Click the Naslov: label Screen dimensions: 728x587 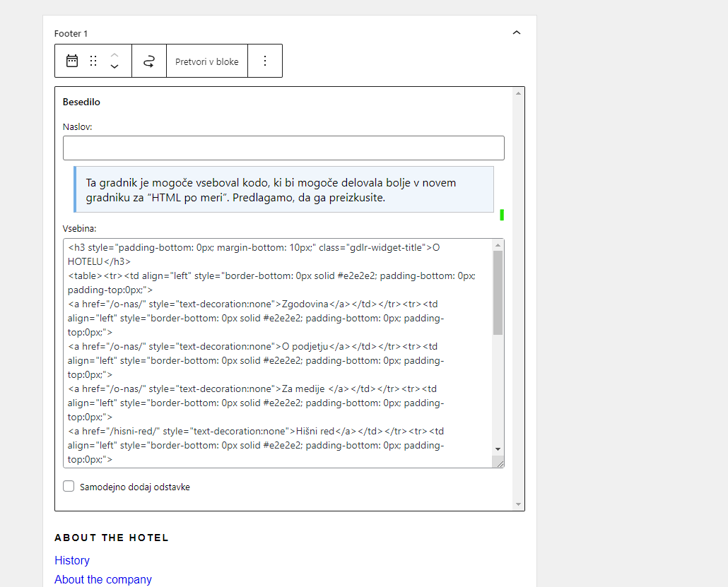78,126
